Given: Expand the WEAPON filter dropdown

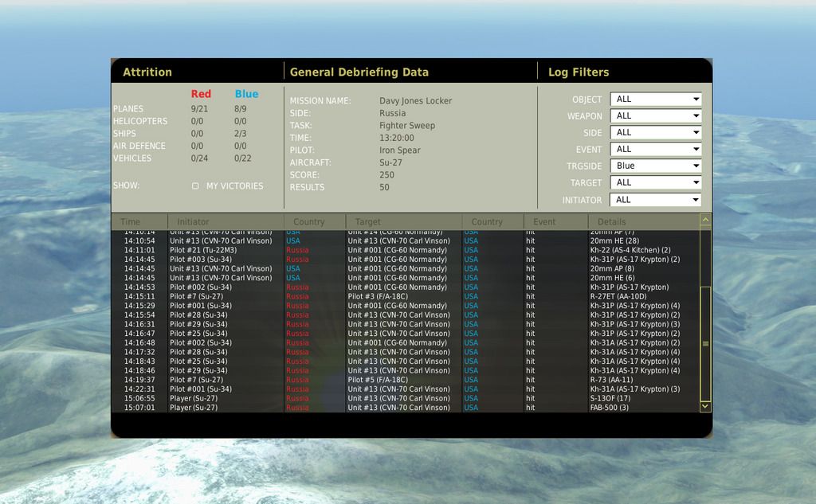Looking at the screenshot, I should point(655,116).
